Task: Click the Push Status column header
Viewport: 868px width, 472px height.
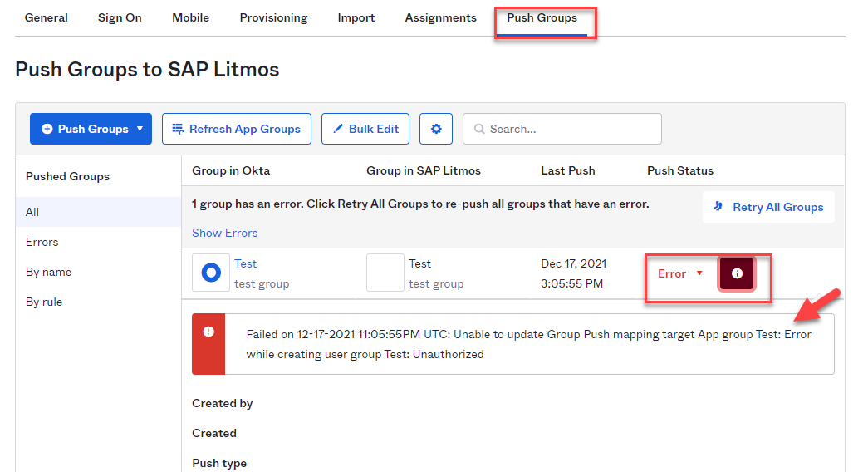Action: coord(680,170)
